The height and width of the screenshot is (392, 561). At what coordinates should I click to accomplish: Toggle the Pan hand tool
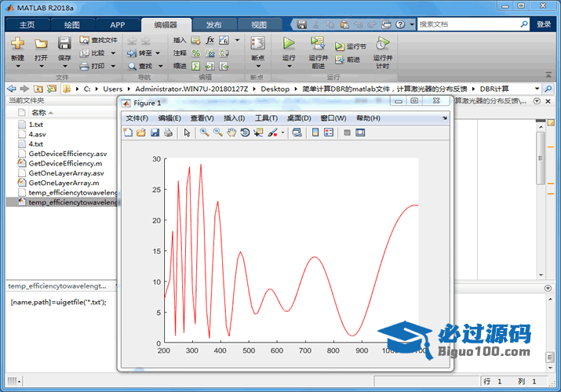tap(231, 132)
